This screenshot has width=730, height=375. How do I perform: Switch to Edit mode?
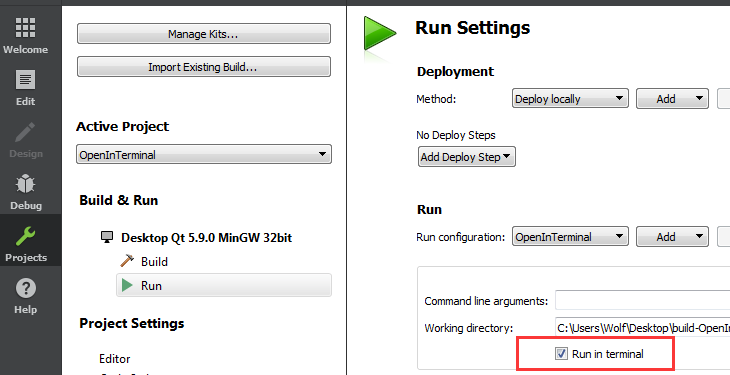[x=26, y=88]
